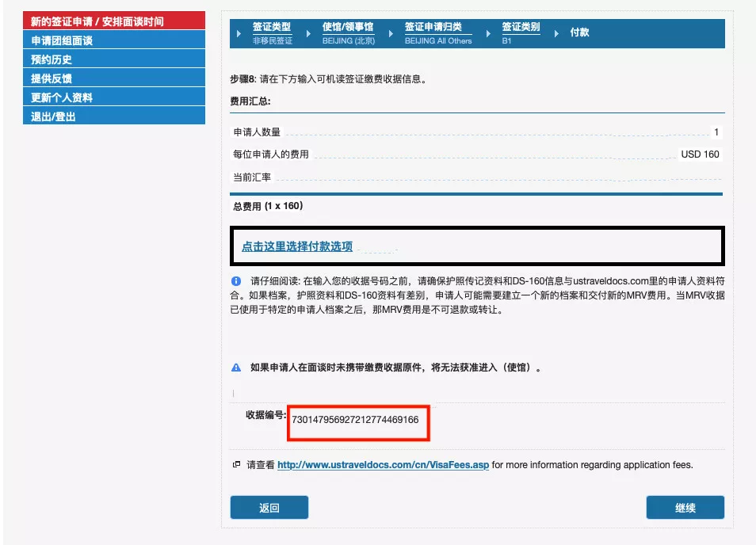Choose 退出/登出 to log out
The width and height of the screenshot is (756, 545).
coord(114,116)
